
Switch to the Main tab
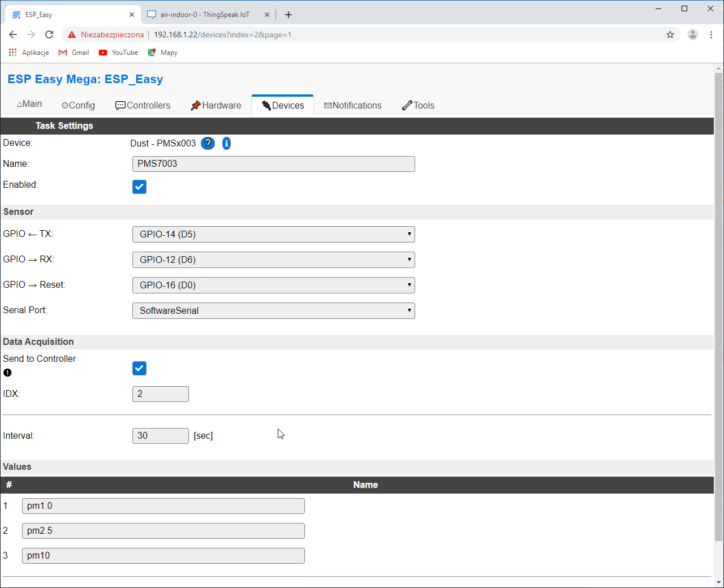pos(29,104)
